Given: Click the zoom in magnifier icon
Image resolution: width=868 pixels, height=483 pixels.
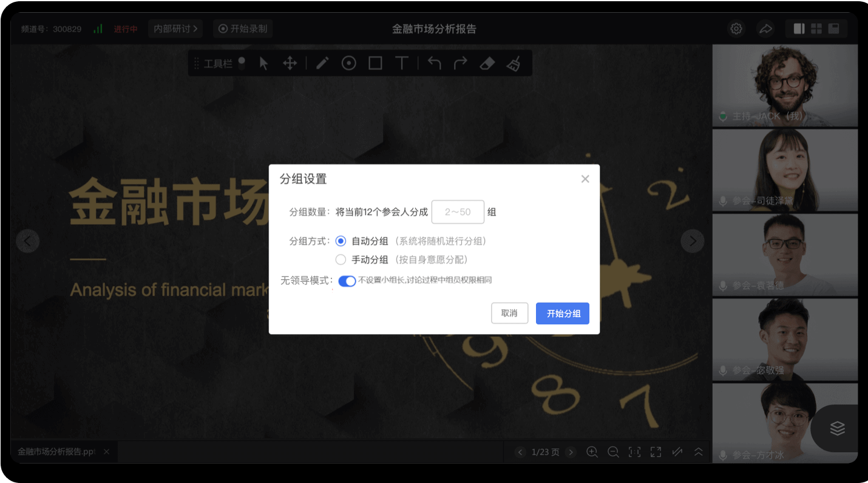Looking at the screenshot, I should 592,452.
